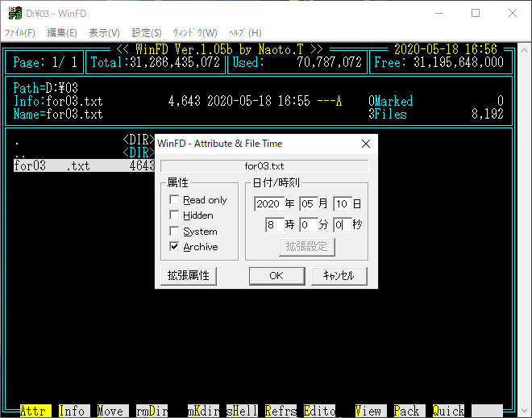Select the for03 .txt file row
Image resolution: width=532 pixels, height=418 pixels.
coord(84,165)
